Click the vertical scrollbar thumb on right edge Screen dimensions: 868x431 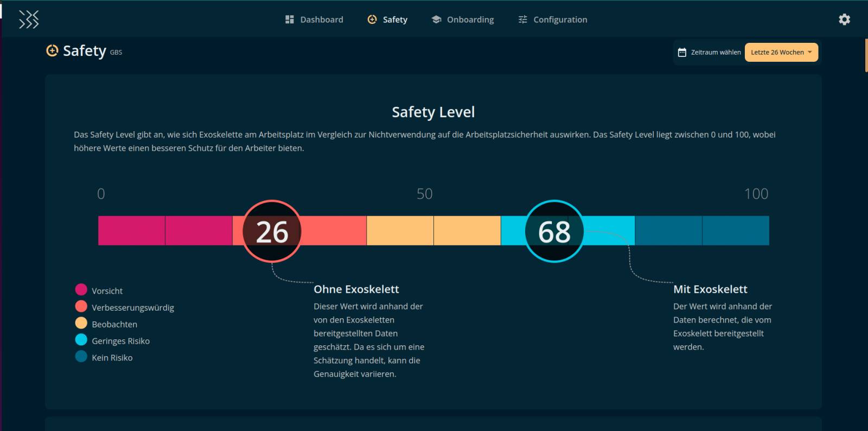866,55
